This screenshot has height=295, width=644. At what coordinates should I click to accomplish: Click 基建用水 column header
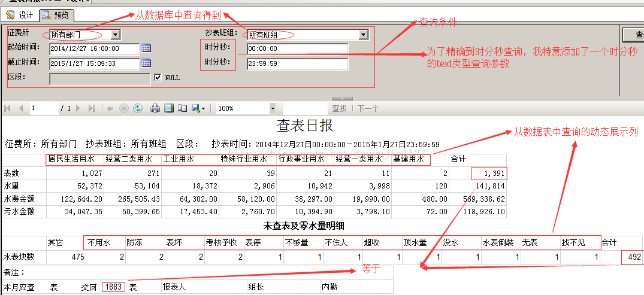point(409,159)
